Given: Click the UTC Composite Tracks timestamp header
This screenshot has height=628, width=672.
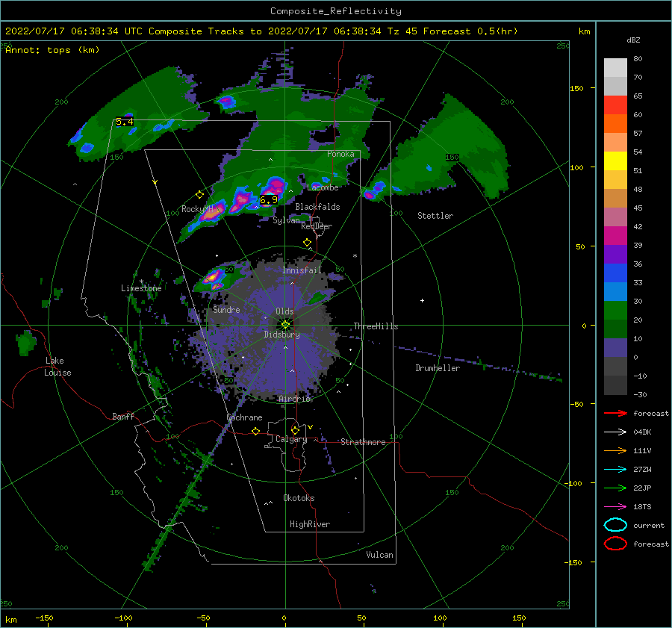Looking at the screenshot, I should (x=261, y=31).
